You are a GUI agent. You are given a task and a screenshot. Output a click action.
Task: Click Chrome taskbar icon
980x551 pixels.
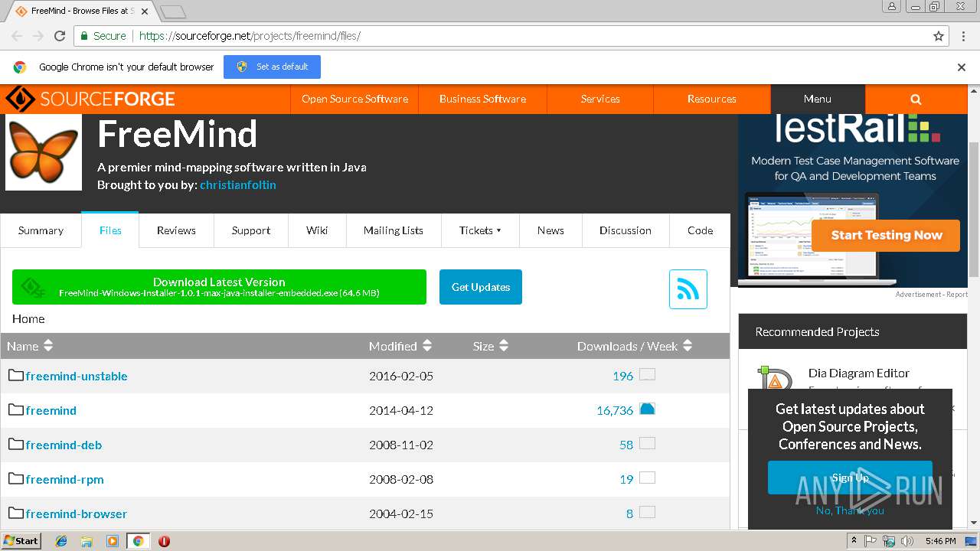138,541
